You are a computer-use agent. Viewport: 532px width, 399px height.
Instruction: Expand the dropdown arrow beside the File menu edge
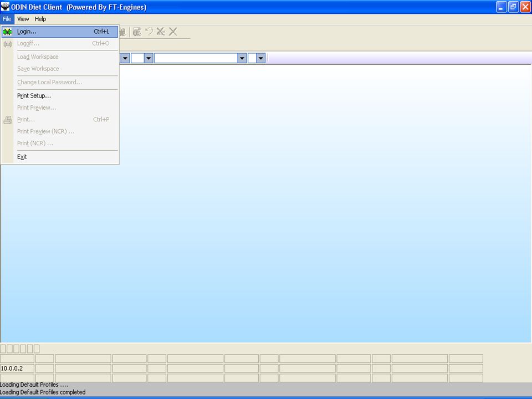[125, 58]
